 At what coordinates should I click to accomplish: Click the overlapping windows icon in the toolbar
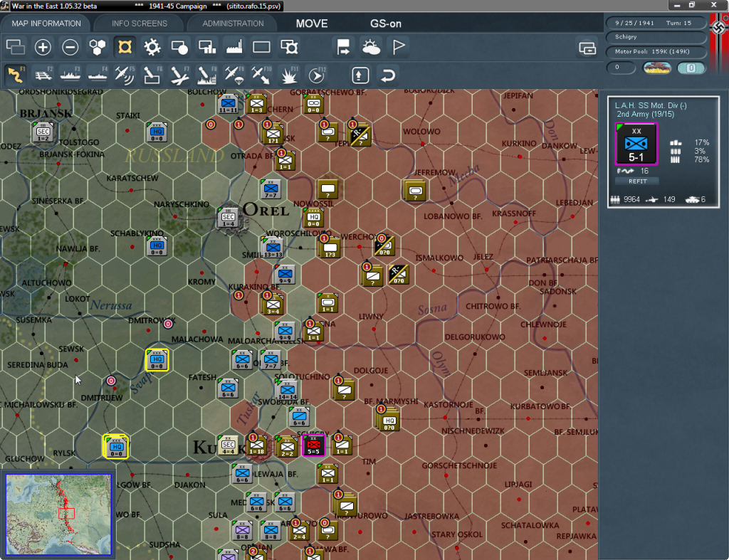pos(16,47)
